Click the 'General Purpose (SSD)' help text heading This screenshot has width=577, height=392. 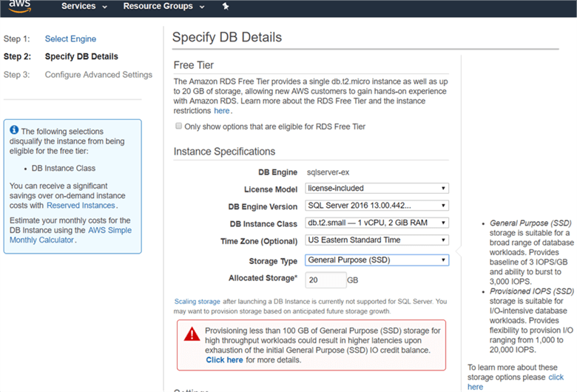(x=530, y=223)
